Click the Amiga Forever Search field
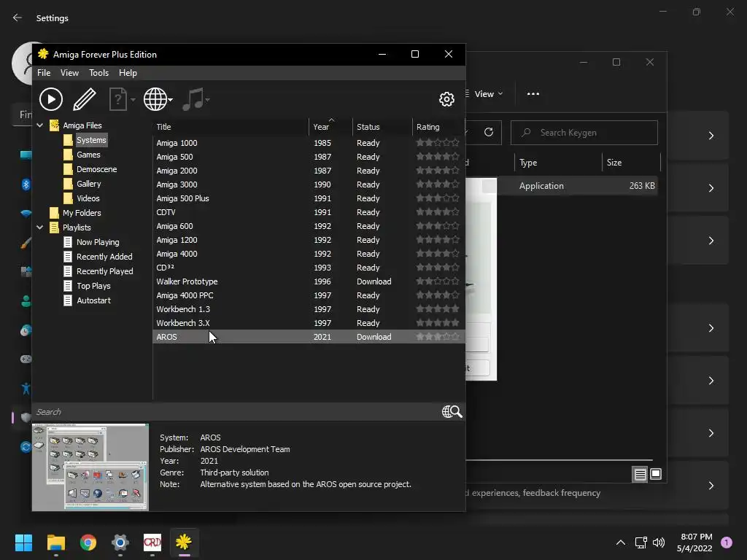This screenshot has height=560, width=747. 236,412
